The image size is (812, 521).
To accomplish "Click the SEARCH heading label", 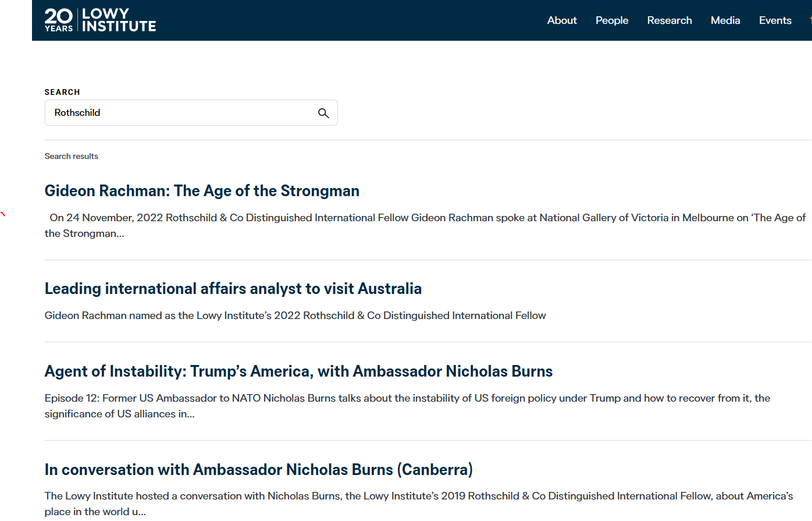I will click(x=62, y=92).
